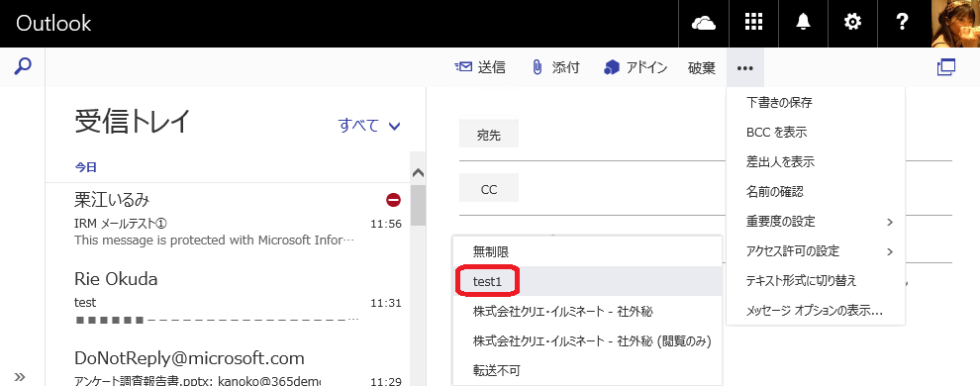This screenshot has width=980, height=386.
Task: Expand アクセス許可の設定 submenu
Action: point(816,251)
